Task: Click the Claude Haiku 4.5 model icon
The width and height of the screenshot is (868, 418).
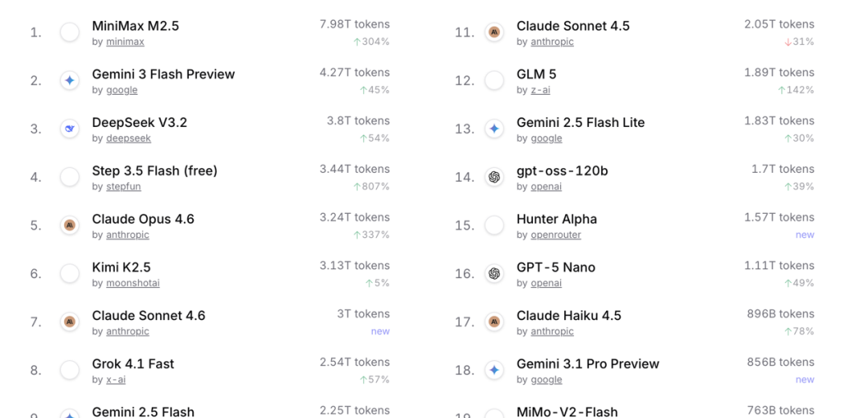Action: [494, 322]
